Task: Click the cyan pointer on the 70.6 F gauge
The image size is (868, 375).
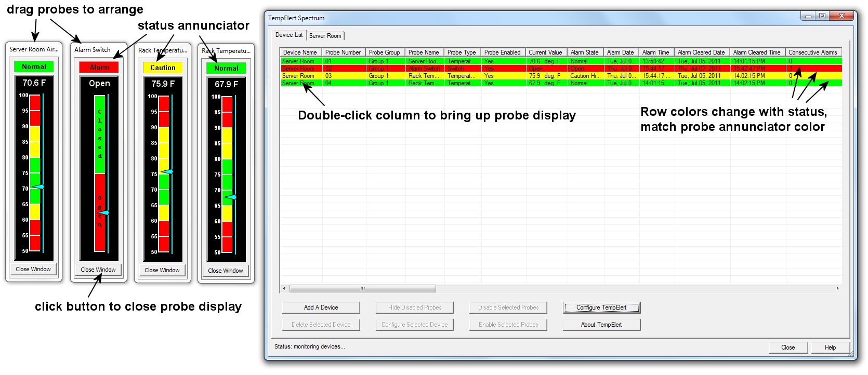Action: (x=38, y=186)
